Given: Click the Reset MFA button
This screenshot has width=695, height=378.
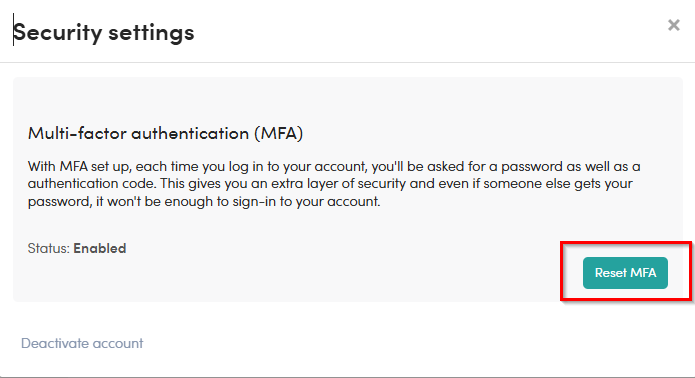Looking at the screenshot, I should [x=625, y=273].
